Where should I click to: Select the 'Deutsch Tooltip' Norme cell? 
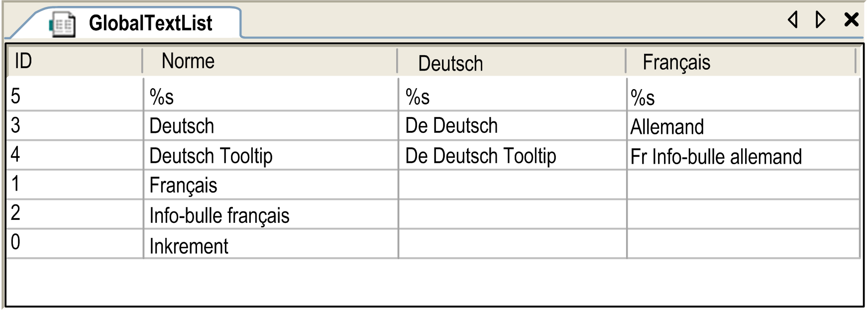point(271,155)
